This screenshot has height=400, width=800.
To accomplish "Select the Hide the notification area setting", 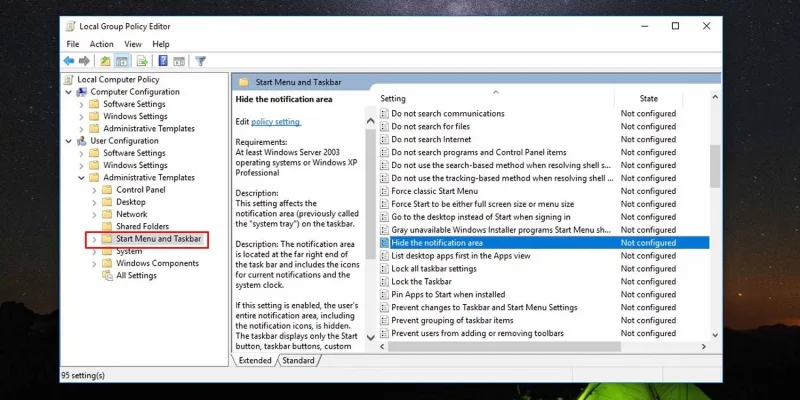I will (544, 243).
